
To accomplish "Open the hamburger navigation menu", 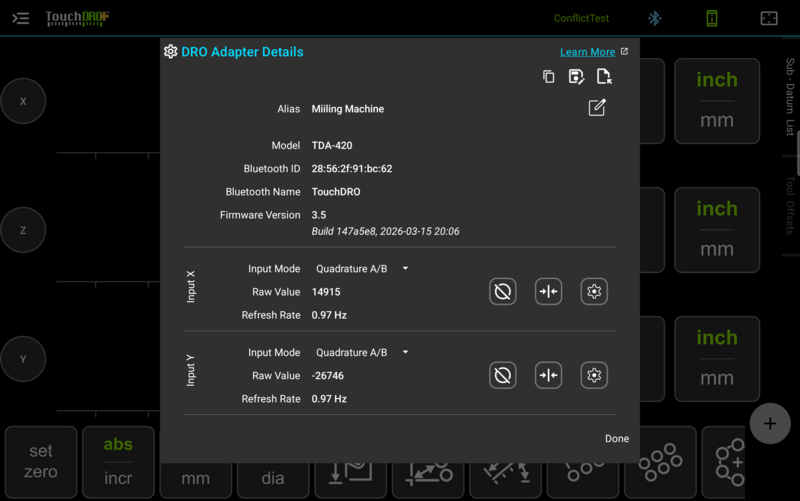I will click(20, 18).
